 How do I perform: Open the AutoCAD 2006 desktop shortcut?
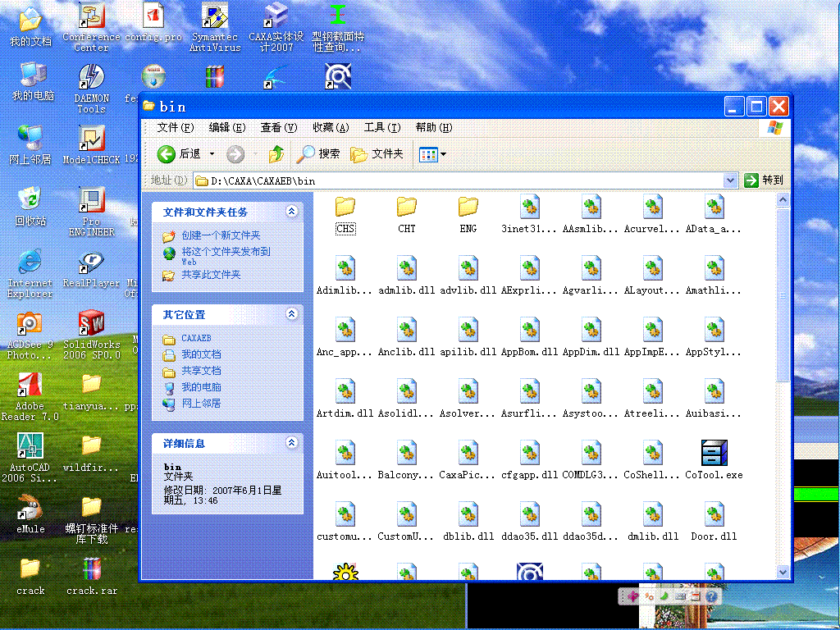(30, 458)
